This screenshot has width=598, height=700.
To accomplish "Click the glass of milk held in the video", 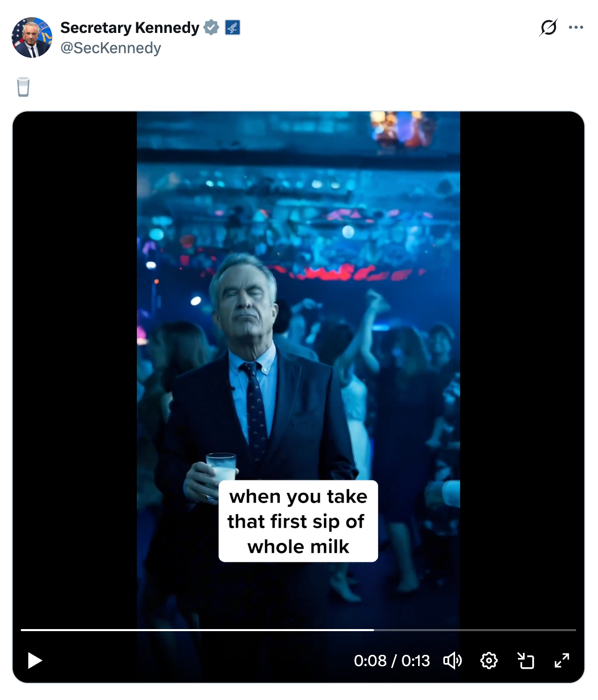I will [x=221, y=468].
